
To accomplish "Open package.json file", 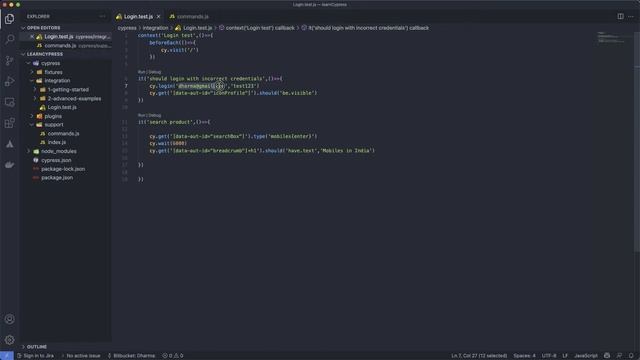I will (x=57, y=178).
